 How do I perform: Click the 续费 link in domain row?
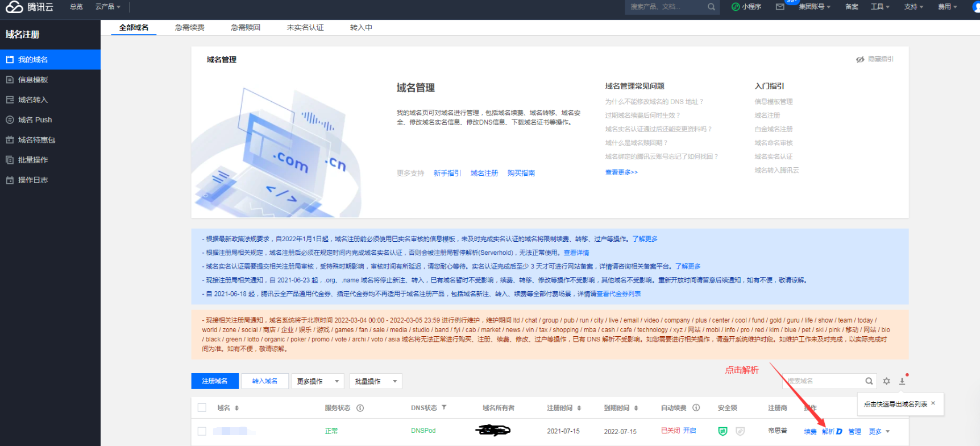[810, 432]
